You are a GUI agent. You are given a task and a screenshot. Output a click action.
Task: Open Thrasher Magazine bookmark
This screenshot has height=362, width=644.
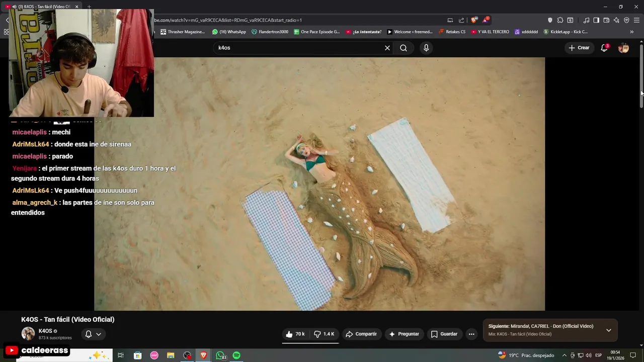point(183,32)
